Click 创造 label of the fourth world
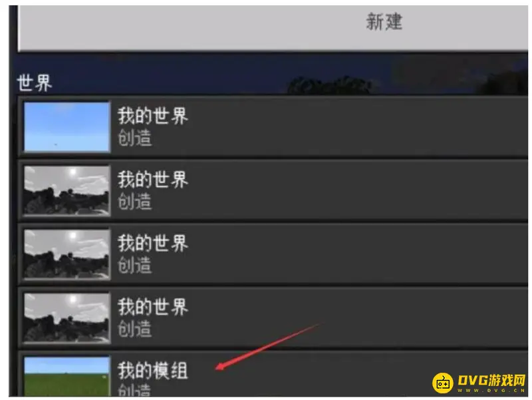 (135, 329)
